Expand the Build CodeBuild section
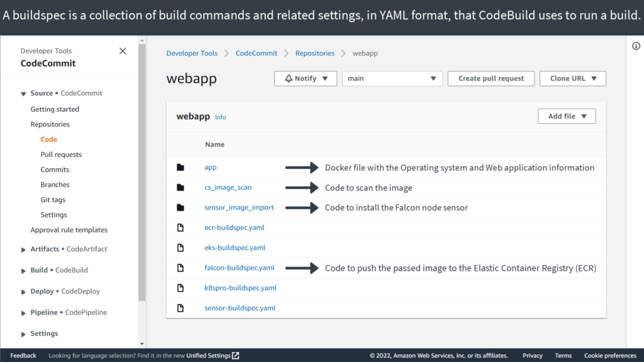 pyautogui.click(x=23, y=270)
